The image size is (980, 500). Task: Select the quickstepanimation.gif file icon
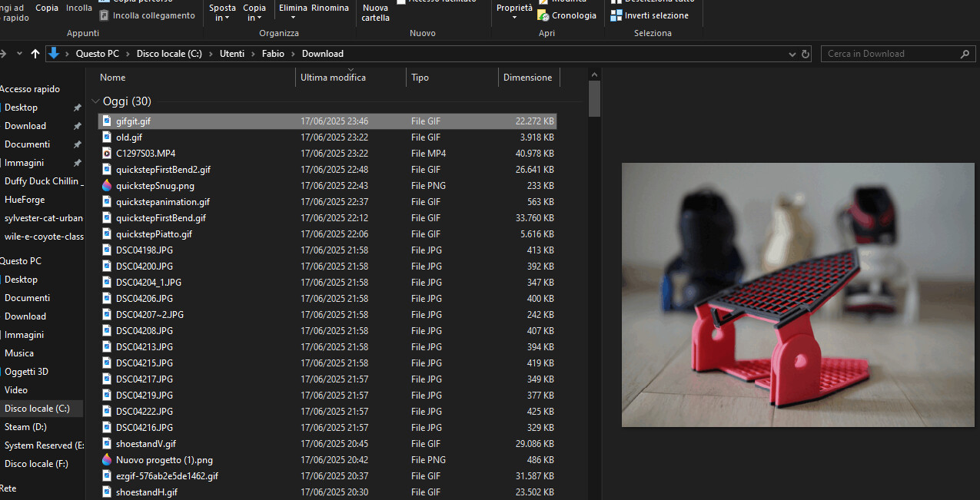(x=108, y=202)
